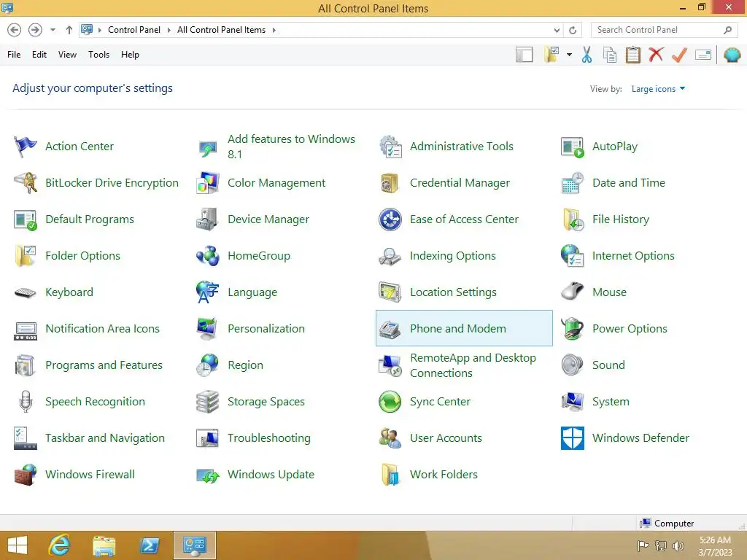Open the Color Management icon
This screenshot has height=560, width=747.
point(208,183)
